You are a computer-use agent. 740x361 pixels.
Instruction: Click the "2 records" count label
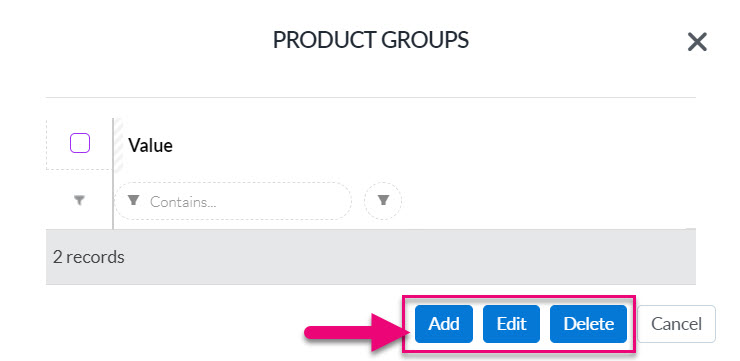[x=88, y=257]
